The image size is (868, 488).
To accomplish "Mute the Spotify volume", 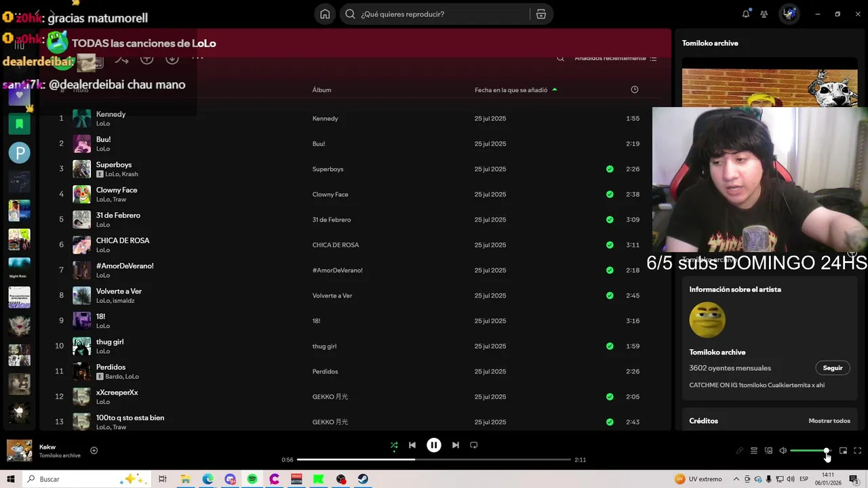I will click(x=783, y=451).
